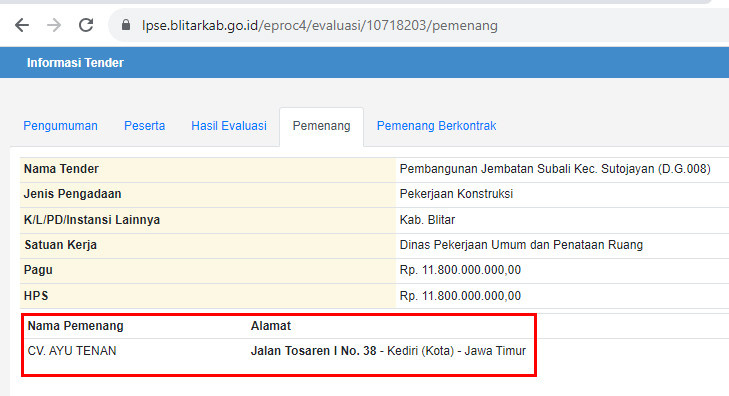729x396 pixels.
Task: Click the Nama Pemenang column header
Action: coord(75,326)
